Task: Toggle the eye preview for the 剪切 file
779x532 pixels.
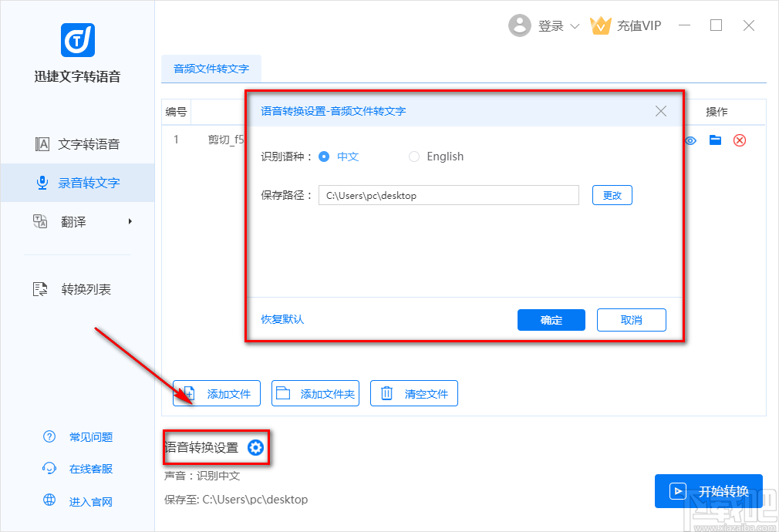Action: click(690, 140)
